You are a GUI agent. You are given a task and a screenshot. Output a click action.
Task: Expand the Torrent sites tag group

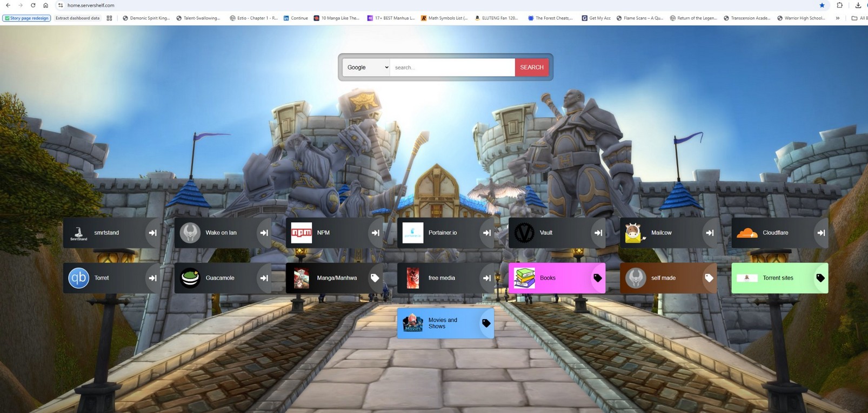820,278
